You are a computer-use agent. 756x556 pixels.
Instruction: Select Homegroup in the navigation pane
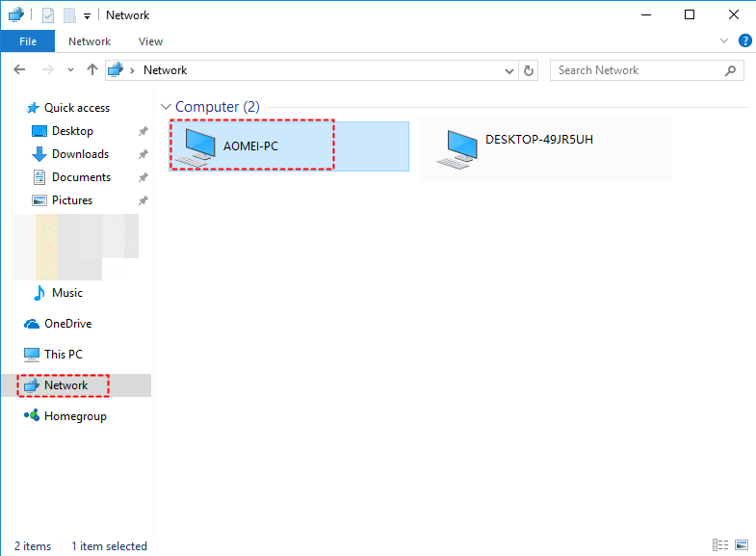pos(76,416)
